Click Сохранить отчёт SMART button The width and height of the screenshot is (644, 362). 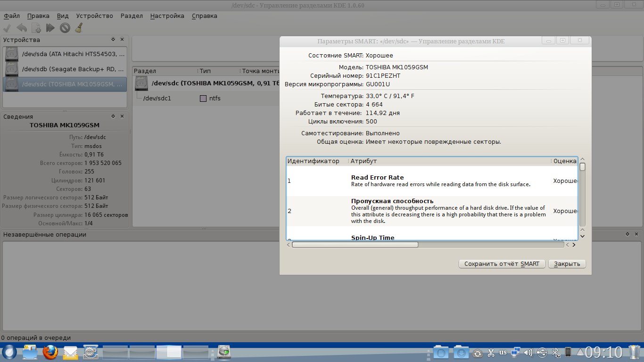pyautogui.click(x=502, y=264)
